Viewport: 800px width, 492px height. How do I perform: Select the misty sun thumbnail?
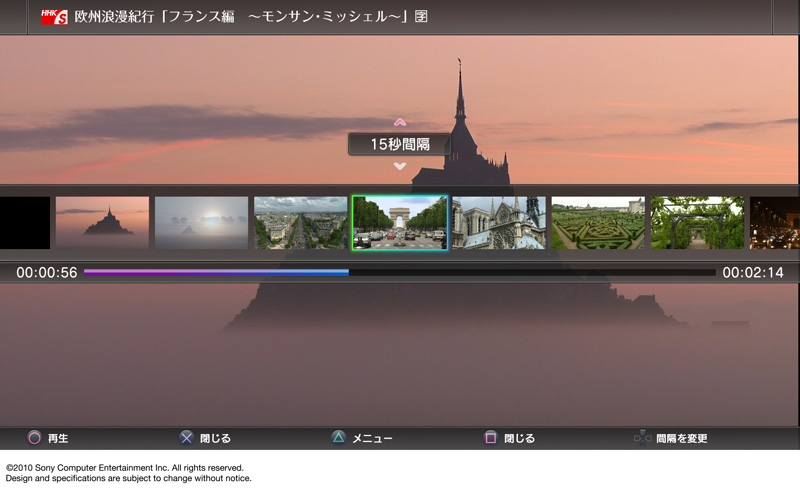coord(201,223)
